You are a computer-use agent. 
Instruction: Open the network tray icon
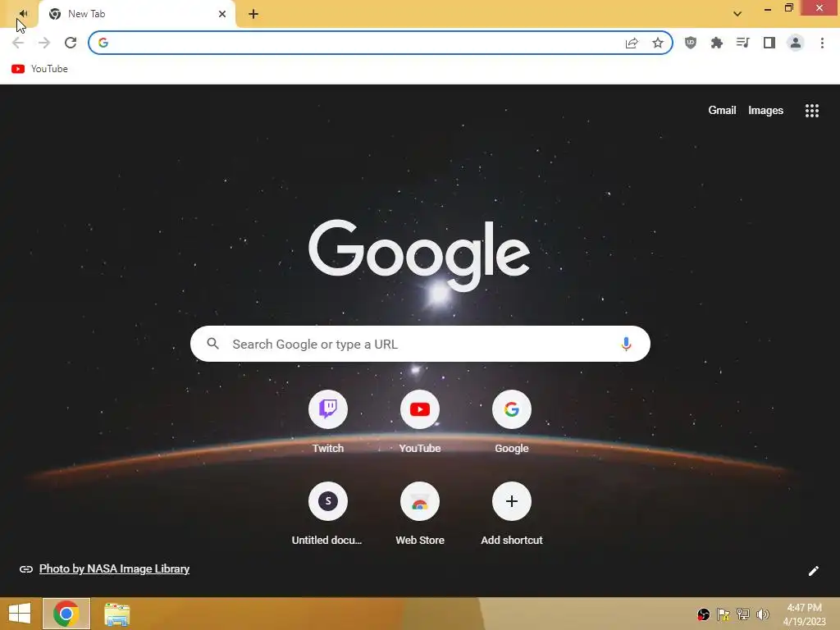click(743, 614)
